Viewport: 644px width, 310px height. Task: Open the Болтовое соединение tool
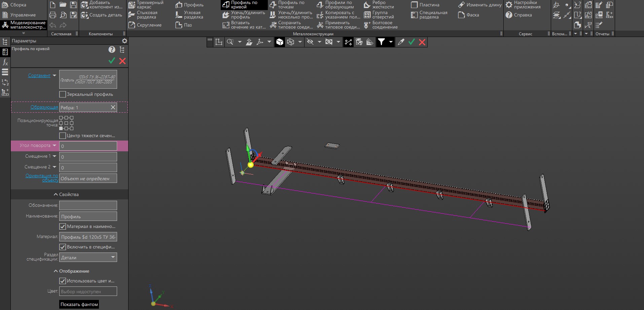pos(381,25)
